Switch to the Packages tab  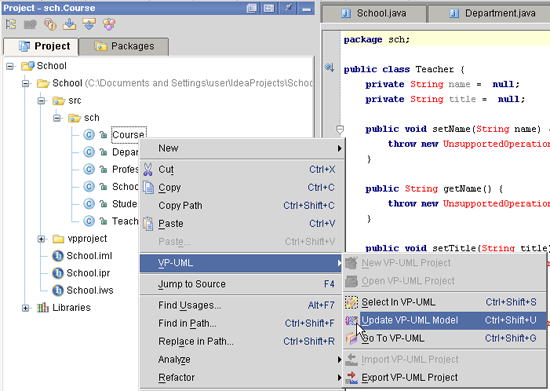124,46
